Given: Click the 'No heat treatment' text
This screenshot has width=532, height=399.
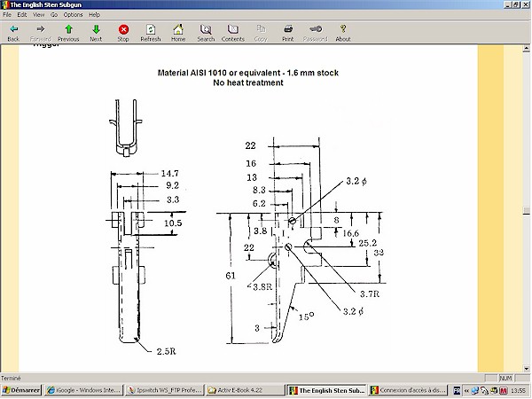Looking at the screenshot, I should (248, 82).
